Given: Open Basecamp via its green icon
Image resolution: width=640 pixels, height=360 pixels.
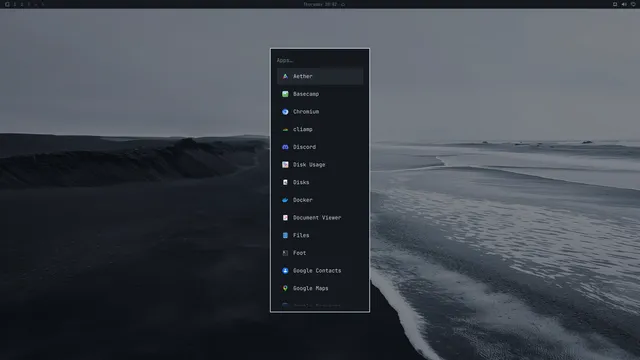Looking at the screenshot, I should pos(285,94).
